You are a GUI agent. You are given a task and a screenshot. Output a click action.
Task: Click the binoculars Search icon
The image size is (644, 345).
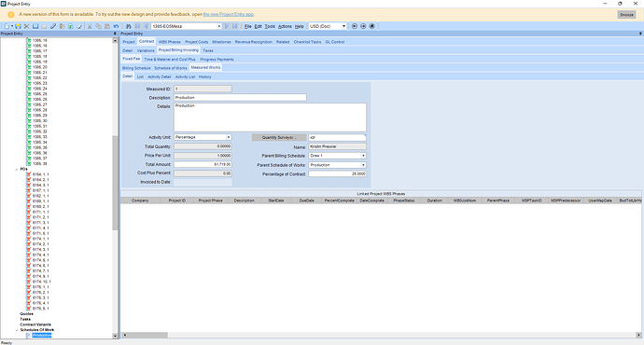[129, 26]
